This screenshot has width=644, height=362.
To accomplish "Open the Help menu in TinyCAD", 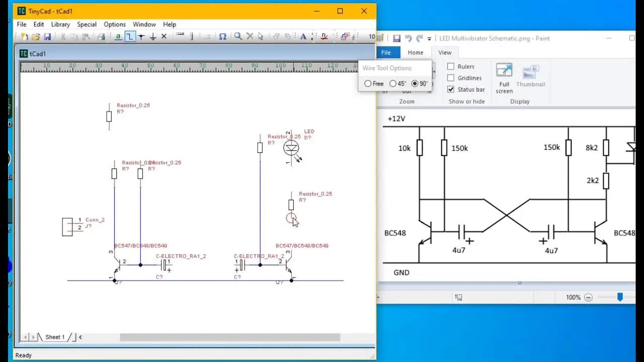I will click(x=170, y=24).
